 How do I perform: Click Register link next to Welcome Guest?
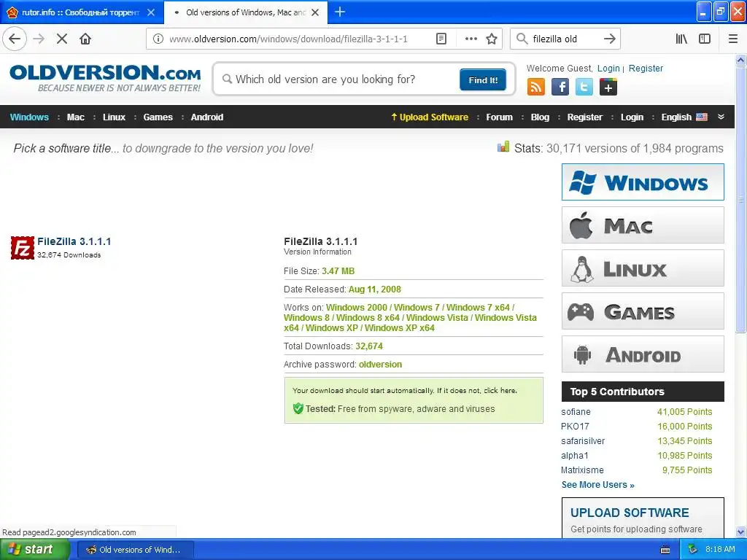point(646,68)
